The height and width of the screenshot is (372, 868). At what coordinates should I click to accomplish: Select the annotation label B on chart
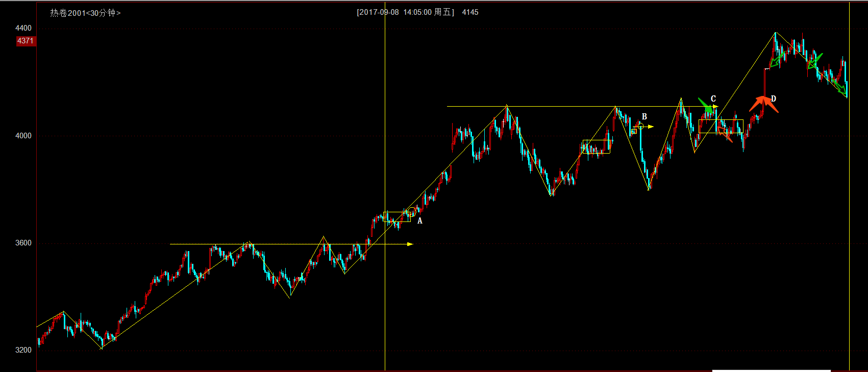coord(644,117)
